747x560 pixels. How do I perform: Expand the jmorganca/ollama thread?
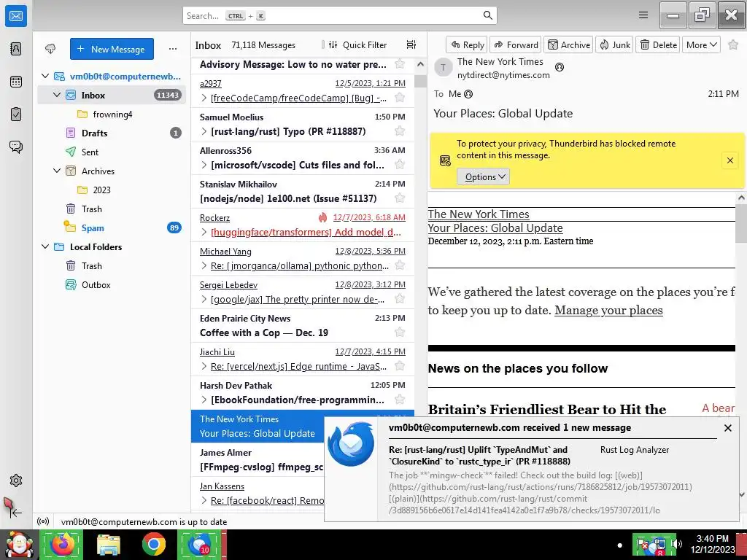tap(204, 265)
